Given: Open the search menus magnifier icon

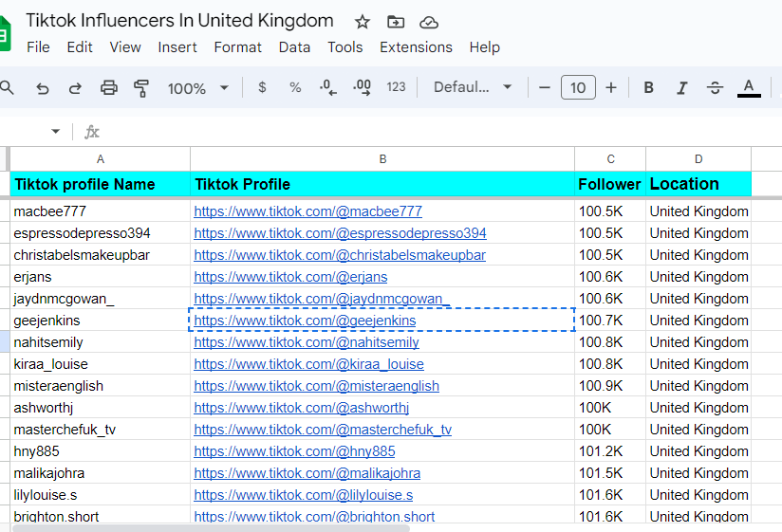Looking at the screenshot, I should click(7, 88).
